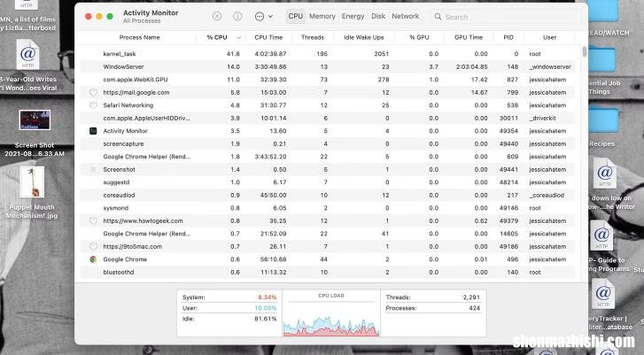The image size is (644, 355).
Task: Click the Processes count 424
Action: pos(475,308)
